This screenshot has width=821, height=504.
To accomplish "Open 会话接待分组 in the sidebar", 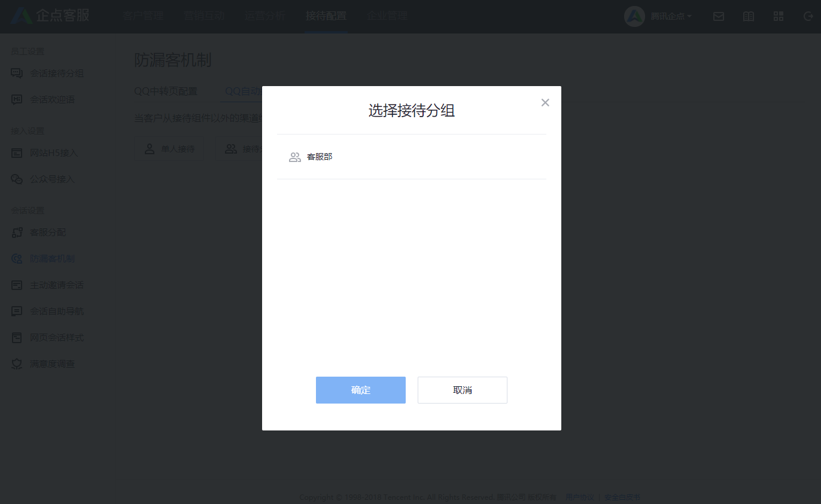I will pyautogui.click(x=48, y=74).
